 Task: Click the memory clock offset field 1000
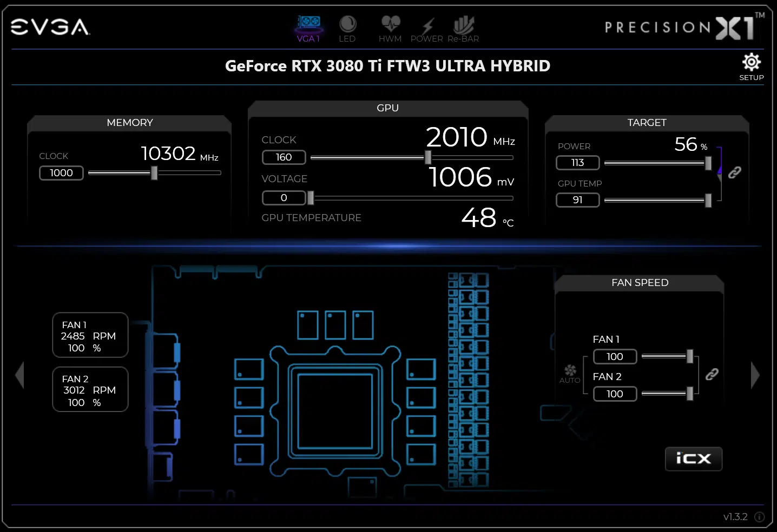61,173
